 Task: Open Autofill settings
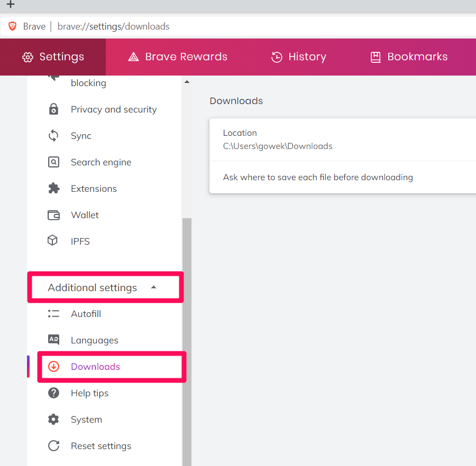[86, 314]
